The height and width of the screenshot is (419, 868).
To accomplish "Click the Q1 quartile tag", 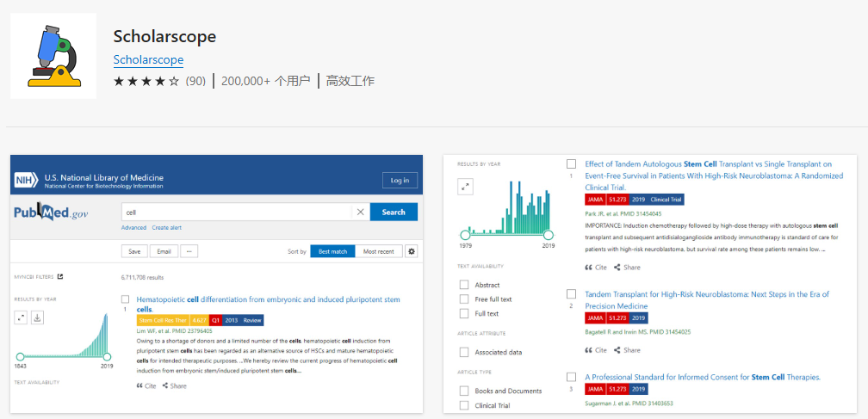I will click(x=215, y=320).
